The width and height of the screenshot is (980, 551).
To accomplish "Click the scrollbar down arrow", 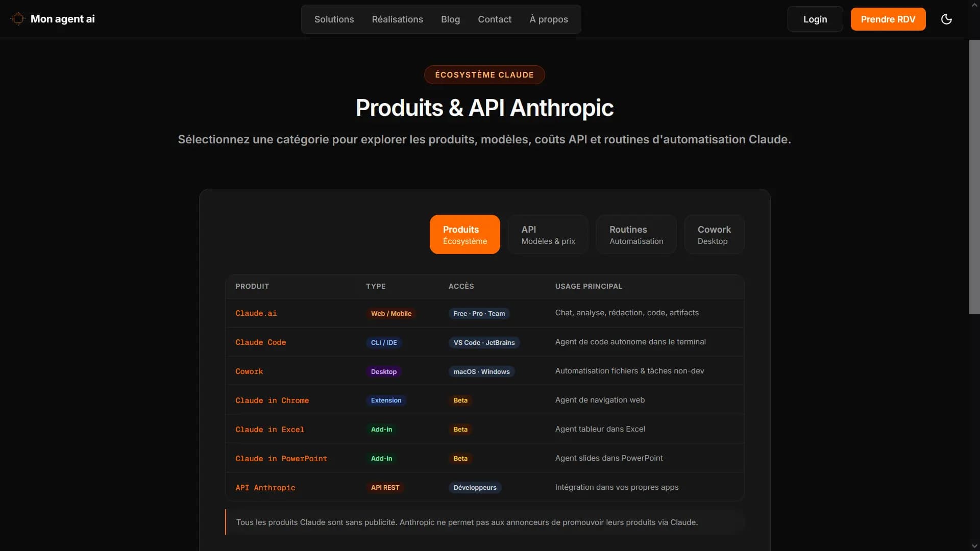I will (x=974, y=546).
